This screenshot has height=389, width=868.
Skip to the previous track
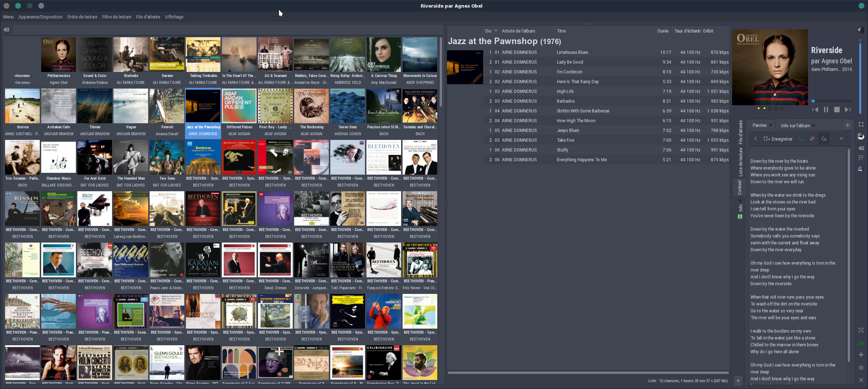tap(815, 110)
